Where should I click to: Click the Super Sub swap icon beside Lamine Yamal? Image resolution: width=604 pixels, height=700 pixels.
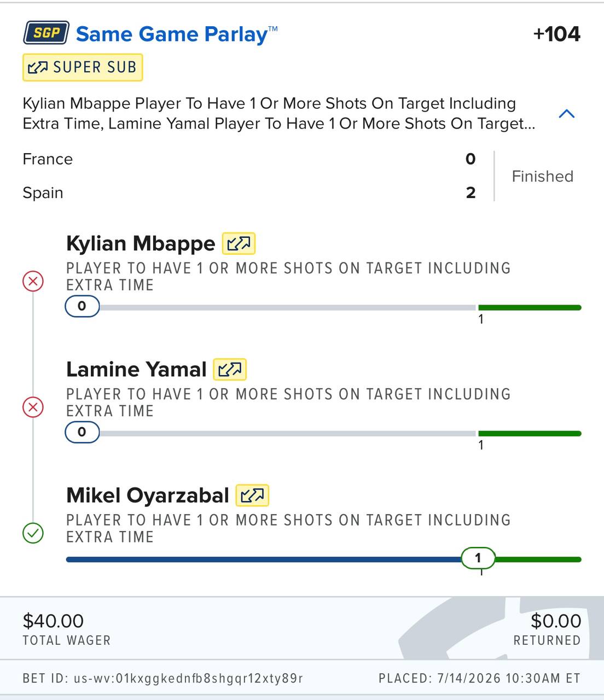230,369
